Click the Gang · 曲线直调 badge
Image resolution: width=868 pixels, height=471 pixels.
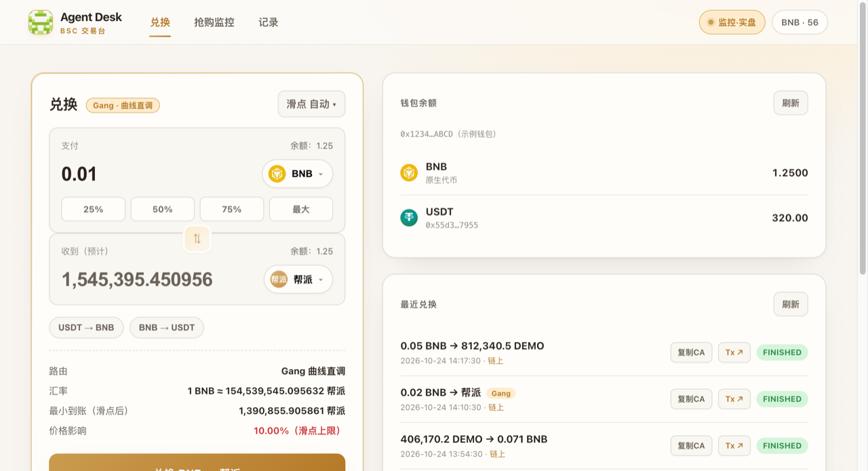pos(123,105)
